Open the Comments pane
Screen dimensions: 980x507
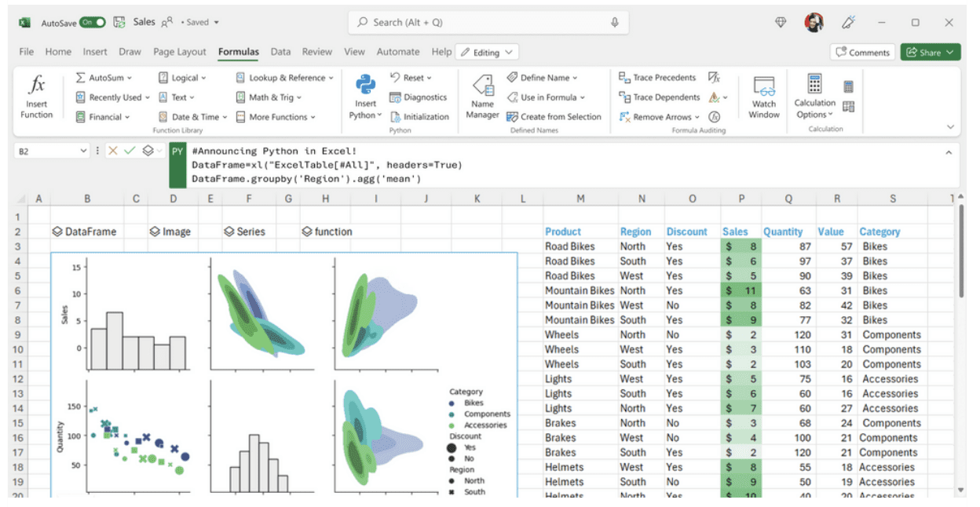[x=862, y=52]
